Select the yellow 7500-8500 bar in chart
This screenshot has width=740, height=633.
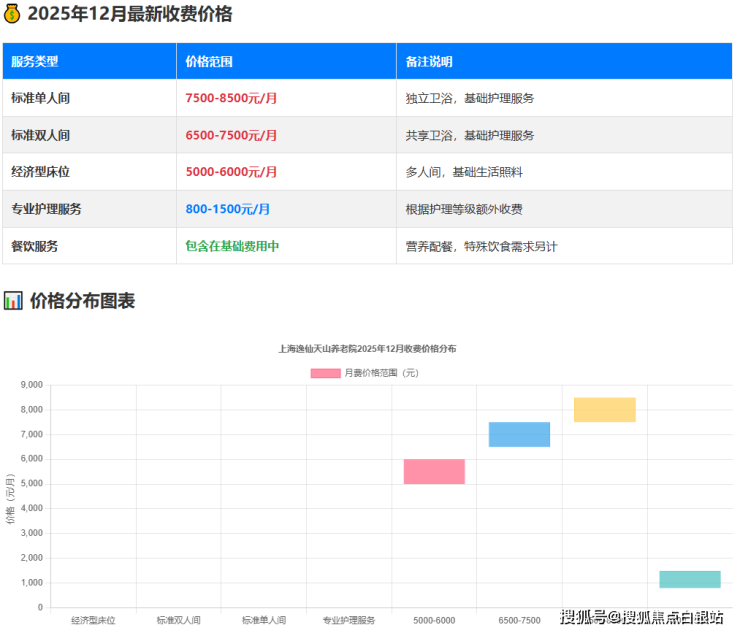[x=604, y=410]
